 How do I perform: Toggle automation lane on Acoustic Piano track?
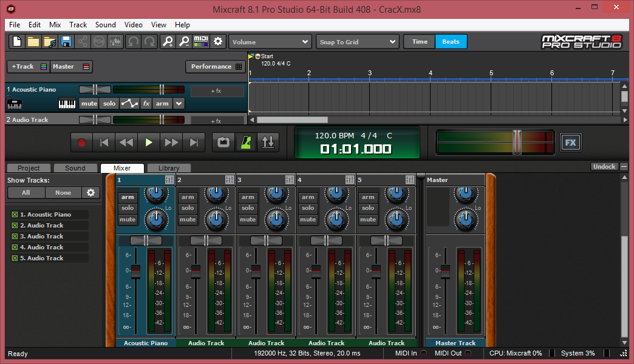pyautogui.click(x=129, y=104)
